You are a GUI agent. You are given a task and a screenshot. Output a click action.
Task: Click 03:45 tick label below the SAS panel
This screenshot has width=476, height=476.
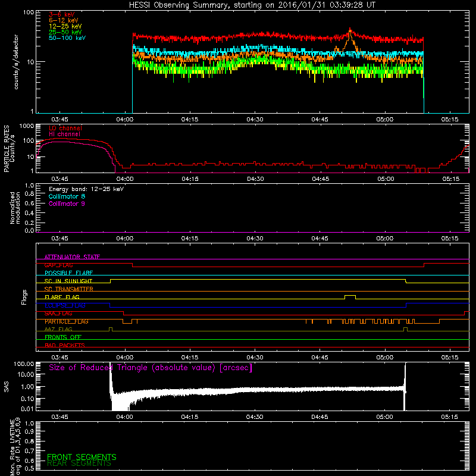59,417
